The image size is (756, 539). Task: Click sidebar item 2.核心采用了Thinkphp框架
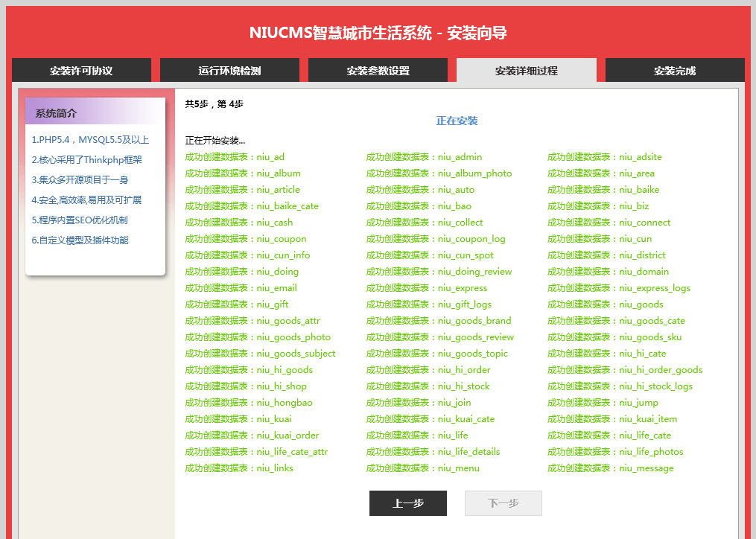click(87, 160)
